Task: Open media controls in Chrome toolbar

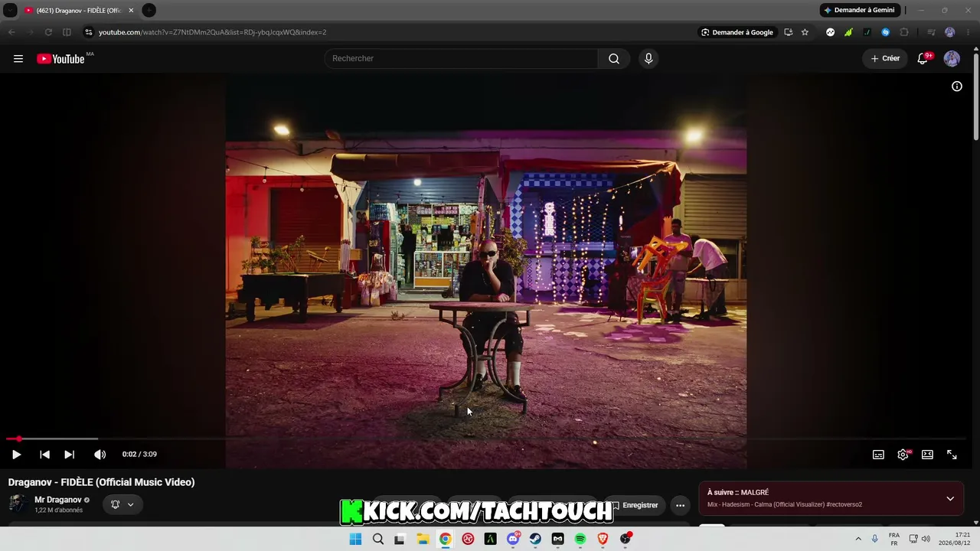Action: [931, 32]
